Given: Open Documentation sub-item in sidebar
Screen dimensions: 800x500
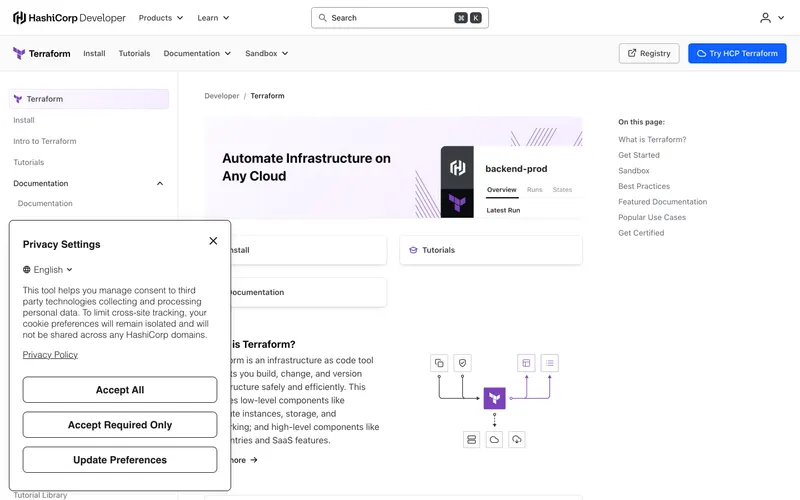Looking at the screenshot, I should (x=45, y=204).
